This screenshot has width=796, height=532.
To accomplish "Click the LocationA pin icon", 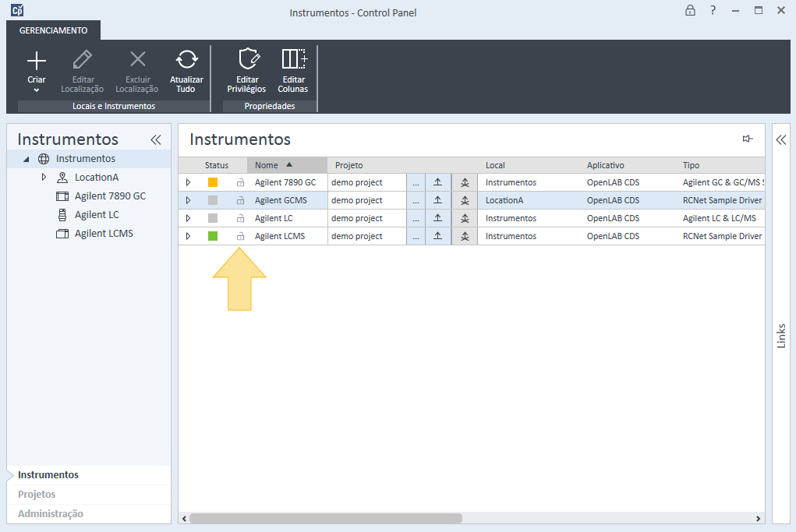I will [x=62, y=178].
